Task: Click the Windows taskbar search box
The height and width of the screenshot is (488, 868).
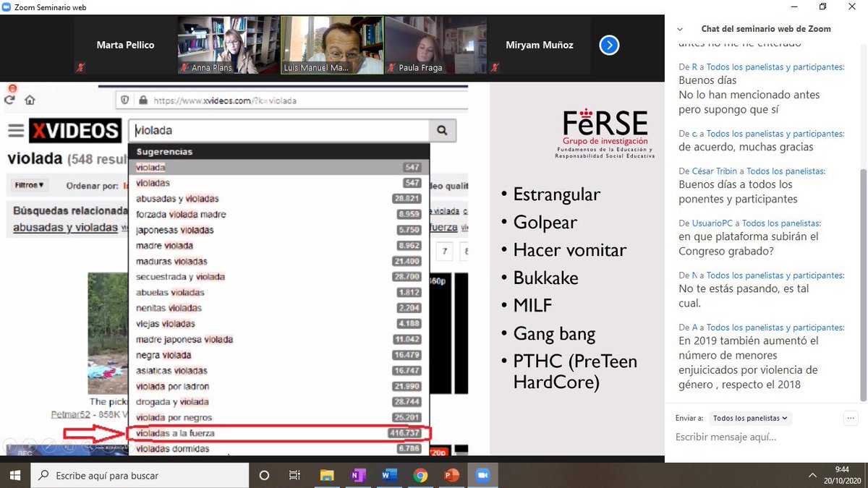Action: tap(140, 475)
